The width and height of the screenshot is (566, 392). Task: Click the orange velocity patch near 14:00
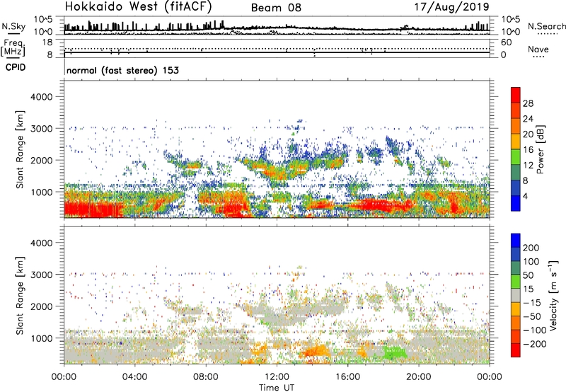pyautogui.click(x=316, y=351)
